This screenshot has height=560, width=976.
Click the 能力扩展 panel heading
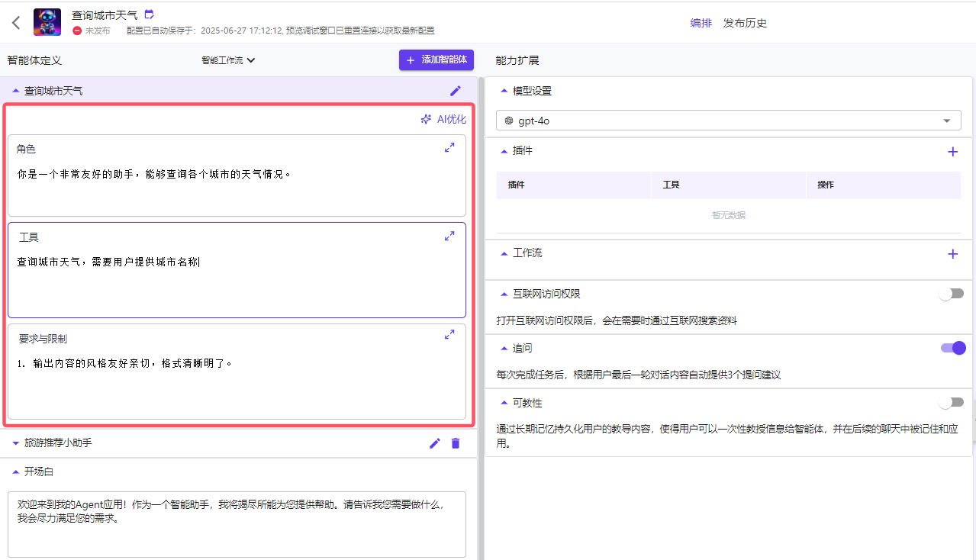(517, 60)
